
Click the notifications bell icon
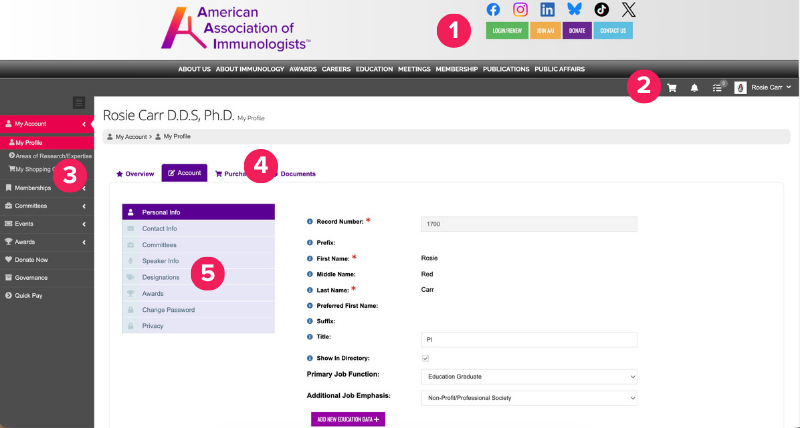tap(694, 88)
